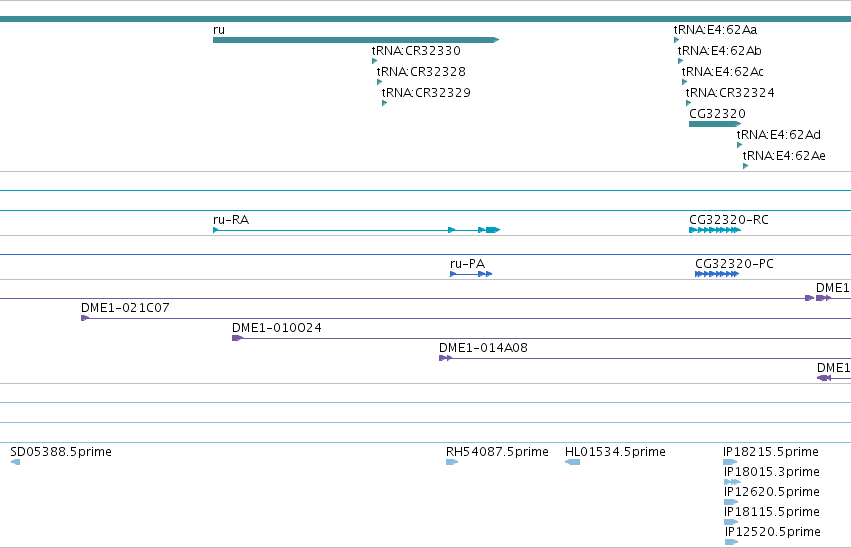Click the DME1-014A08 feature arrow

[x=446, y=358]
